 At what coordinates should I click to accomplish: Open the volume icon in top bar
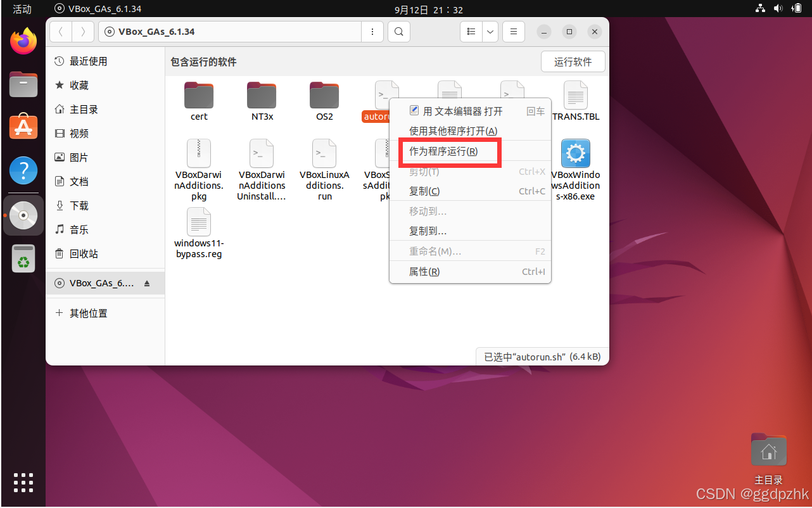click(x=778, y=9)
